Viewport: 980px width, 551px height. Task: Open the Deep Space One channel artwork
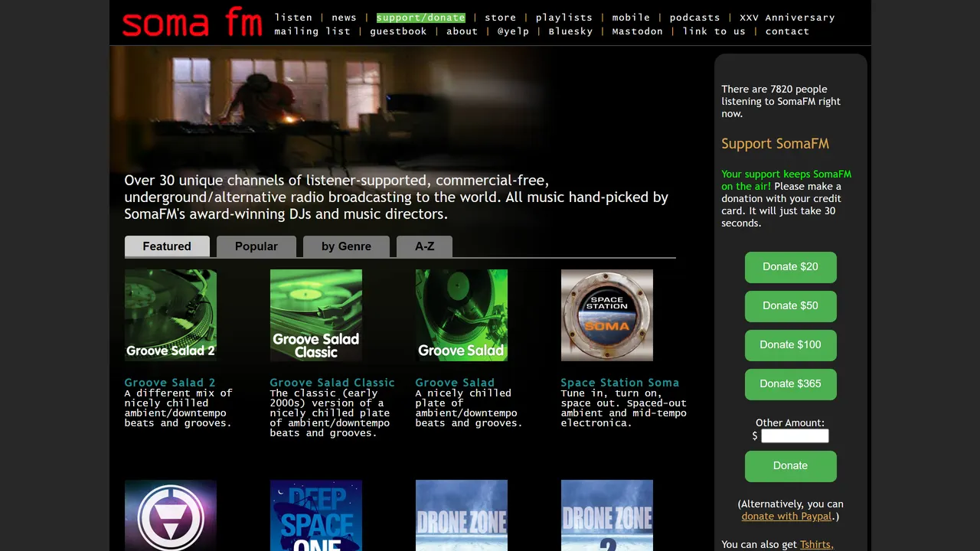pos(316,515)
